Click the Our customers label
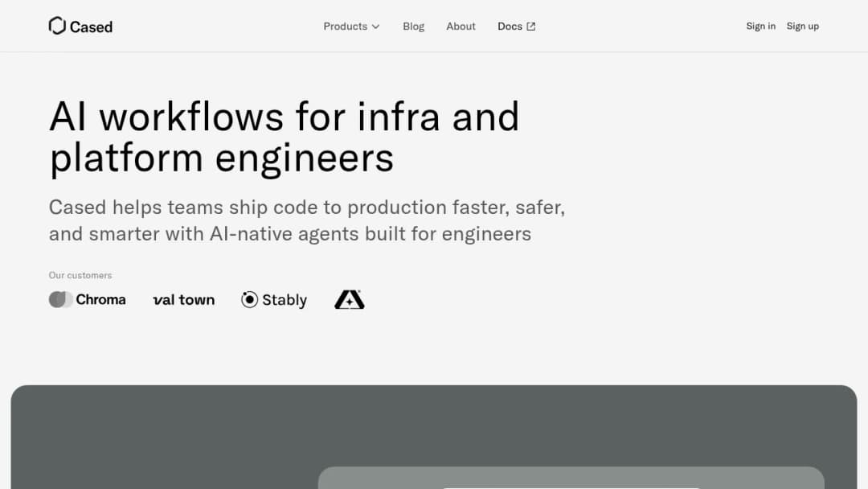868x489 pixels. [80, 275]
